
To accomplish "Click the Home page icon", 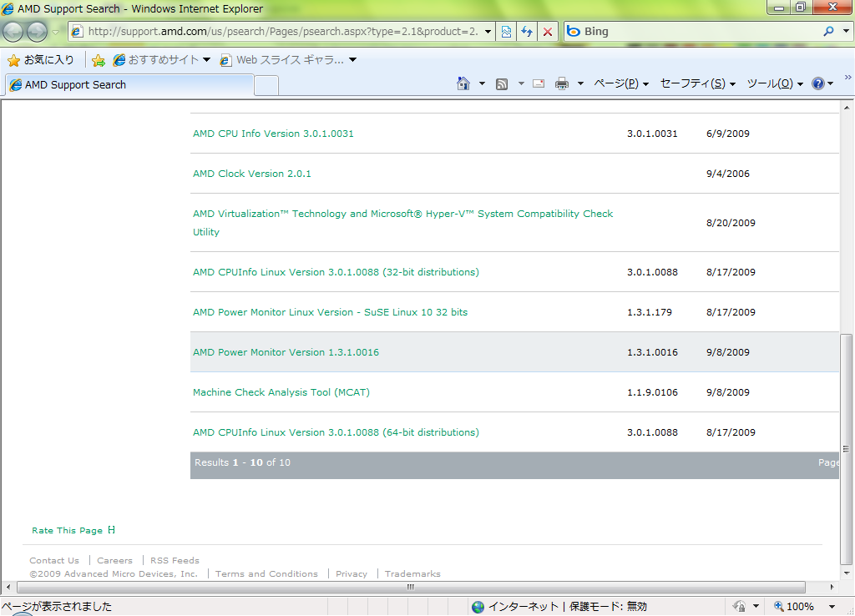I will pos(463,83).
